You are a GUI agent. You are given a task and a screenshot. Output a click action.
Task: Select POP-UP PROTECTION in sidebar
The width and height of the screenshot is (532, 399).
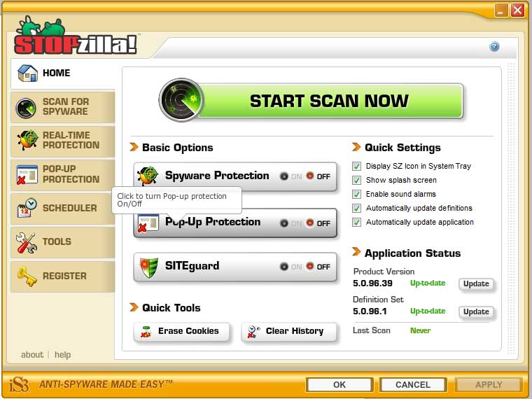click(x=63, y=174)
